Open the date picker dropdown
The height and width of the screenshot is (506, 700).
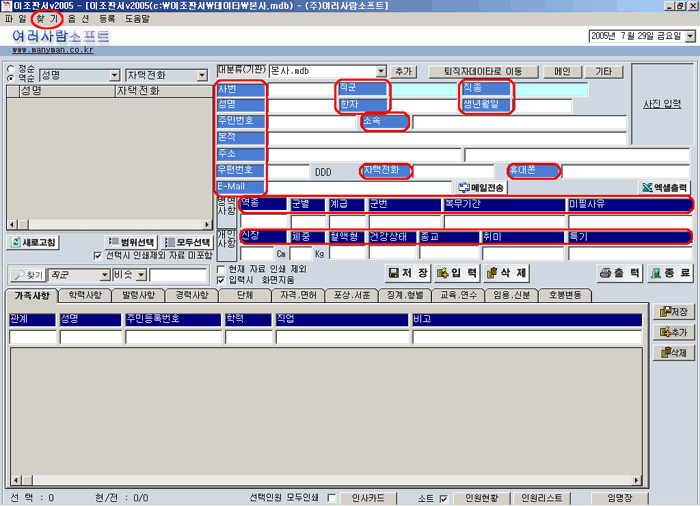(689, 36)
